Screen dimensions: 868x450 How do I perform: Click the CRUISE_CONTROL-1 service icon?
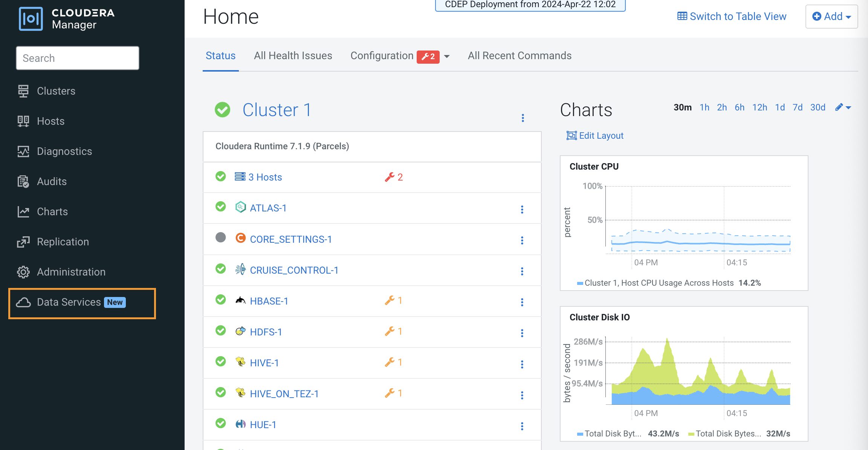240,269
